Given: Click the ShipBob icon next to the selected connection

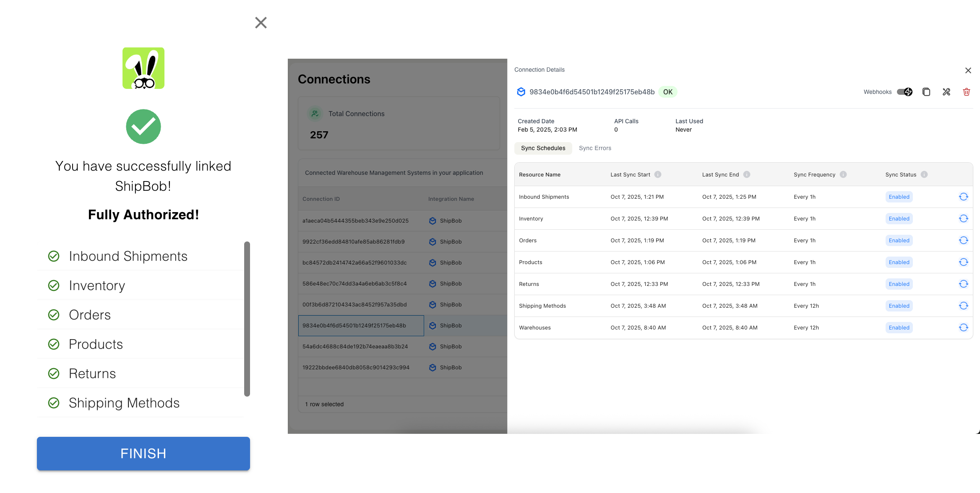Looking at the screenshot, I should (x=433, y=325).
